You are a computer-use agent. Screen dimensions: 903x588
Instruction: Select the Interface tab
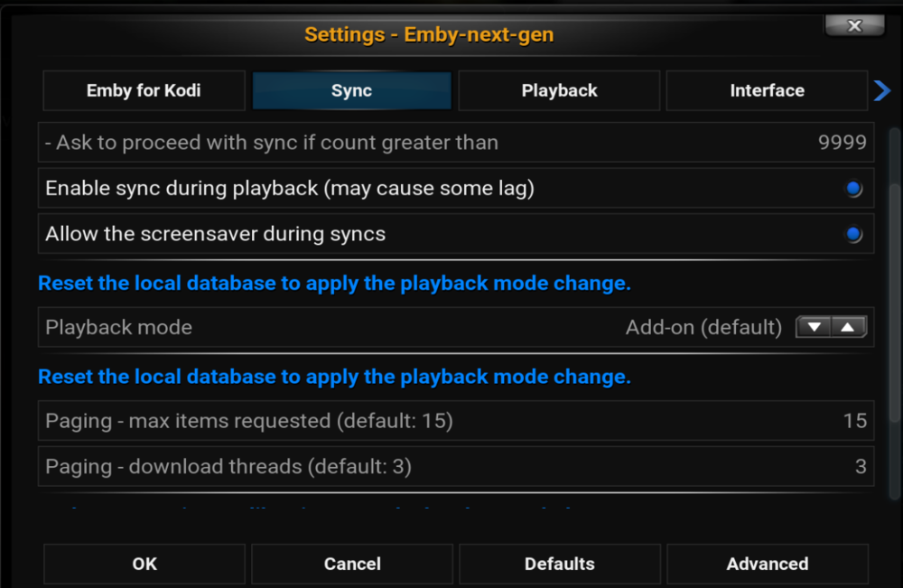(767, 90)
